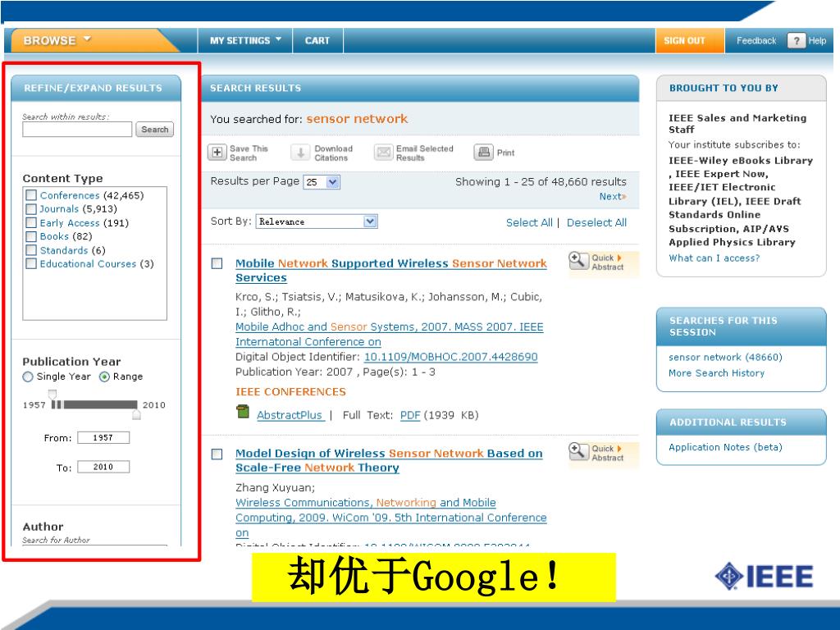The image size is (840, 630).
Task: Click the Early Access filter link
Action: [70, 223]
